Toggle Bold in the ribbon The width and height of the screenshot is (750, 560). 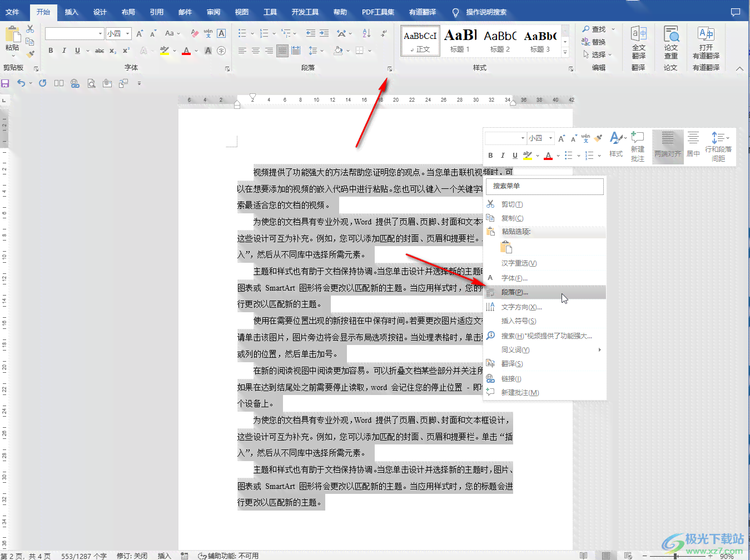point(51,51)
